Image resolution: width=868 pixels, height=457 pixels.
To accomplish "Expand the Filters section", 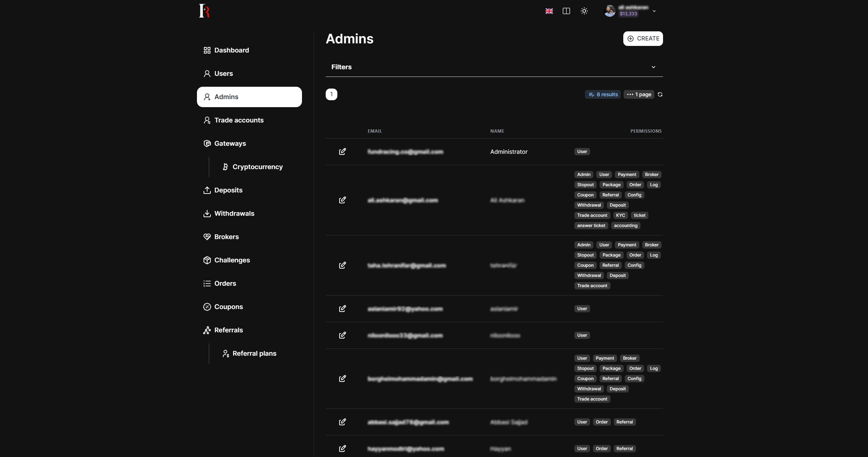I will click(x=494, y=67).
